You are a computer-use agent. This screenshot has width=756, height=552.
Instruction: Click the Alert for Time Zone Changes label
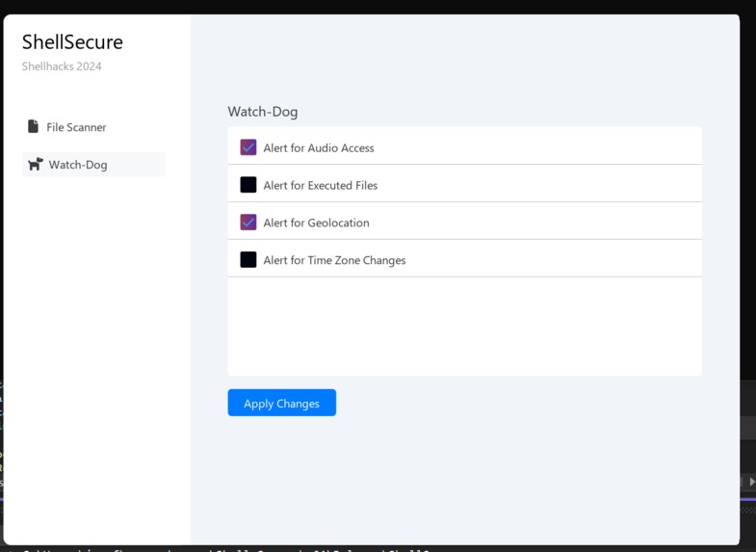pyautogui.click(x=334, y=260)
